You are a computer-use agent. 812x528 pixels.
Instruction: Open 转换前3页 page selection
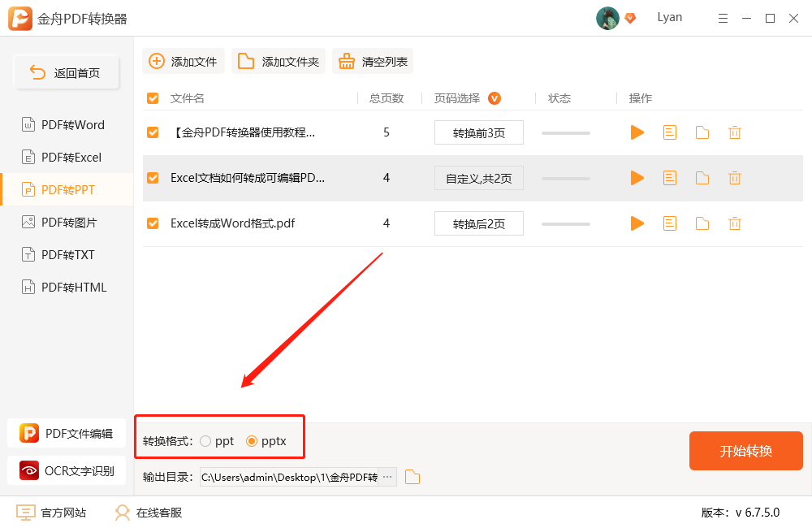479,132
